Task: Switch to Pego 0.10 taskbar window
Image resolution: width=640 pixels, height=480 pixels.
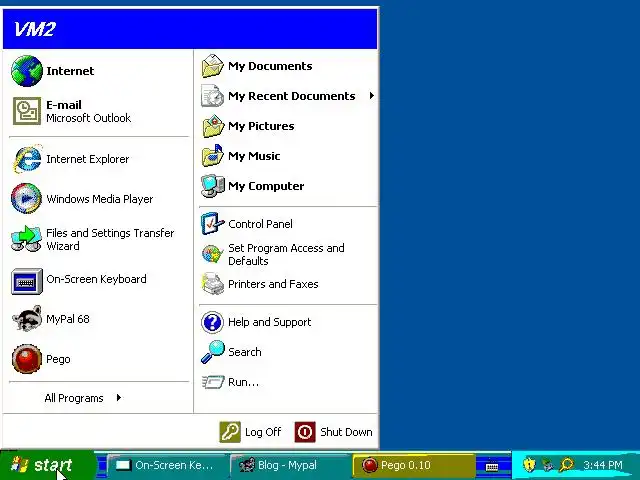Action: 413,465
